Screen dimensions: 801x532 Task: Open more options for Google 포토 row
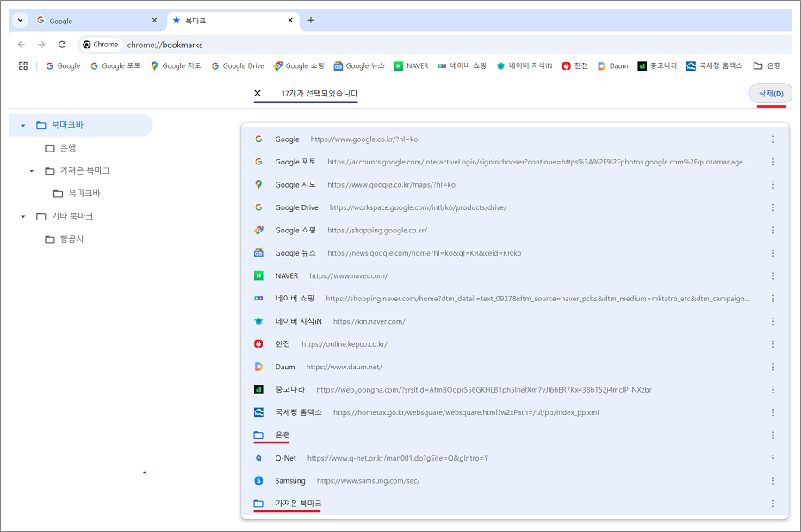pos(773,162)
